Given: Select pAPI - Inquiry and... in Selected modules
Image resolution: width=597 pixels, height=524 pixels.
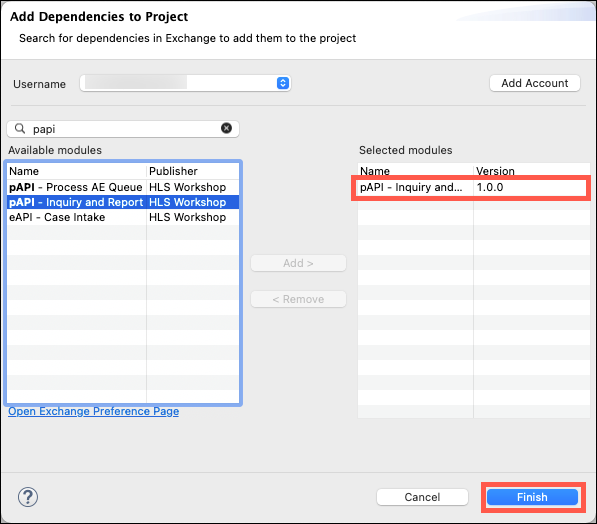Looking at the screenshot, I should [x=472, y=187].
